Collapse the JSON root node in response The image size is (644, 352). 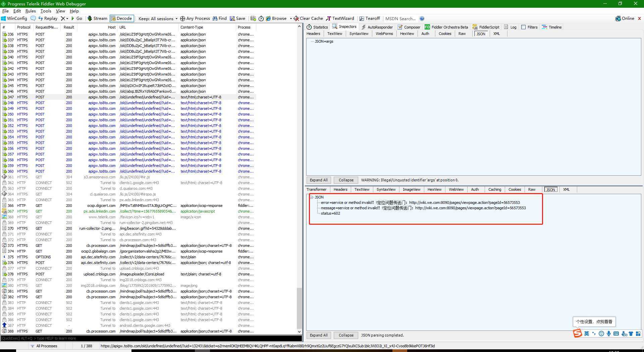312,197
